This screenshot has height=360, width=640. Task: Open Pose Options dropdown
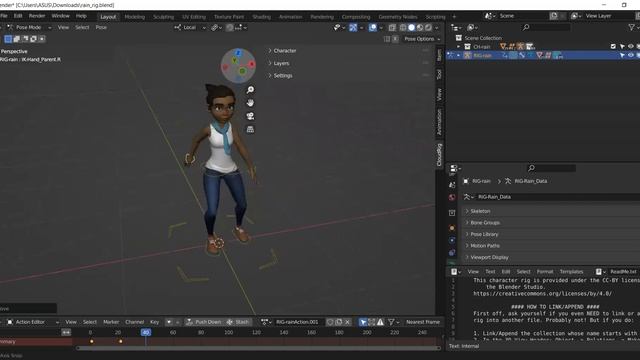click(422, 39)
